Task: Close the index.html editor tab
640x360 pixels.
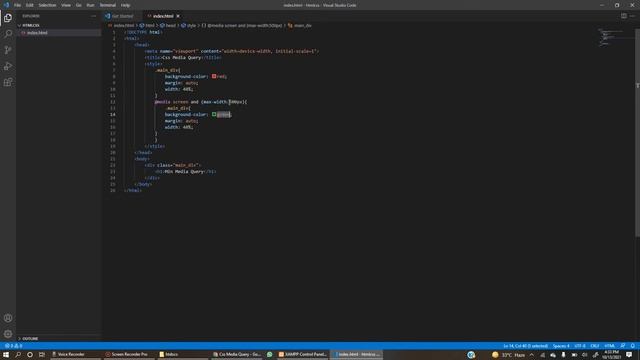Action: click(178, 16)
